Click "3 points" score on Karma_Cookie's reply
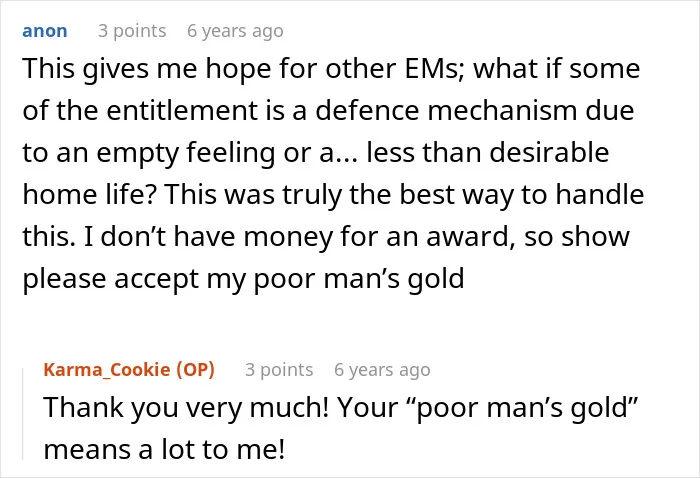Image resolution: width=700 pixels, height=478 pixels. coord(279,370)
